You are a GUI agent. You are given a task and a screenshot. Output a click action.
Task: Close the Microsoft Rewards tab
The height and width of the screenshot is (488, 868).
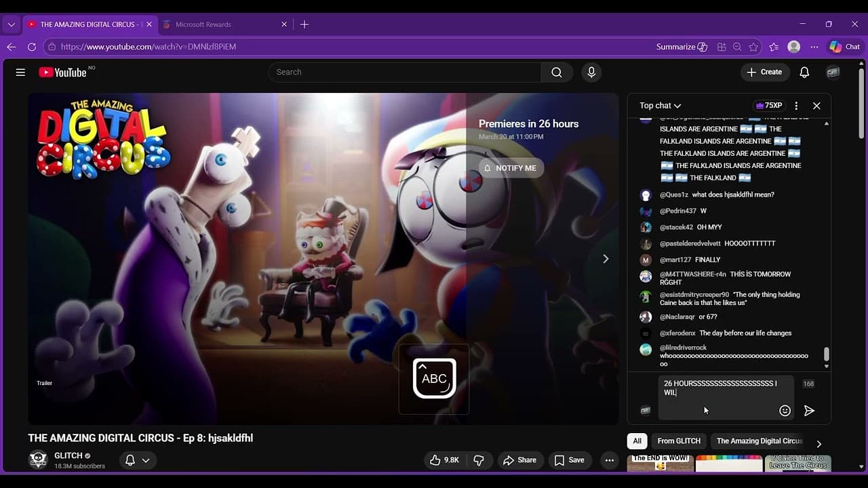tap(285, 24)
